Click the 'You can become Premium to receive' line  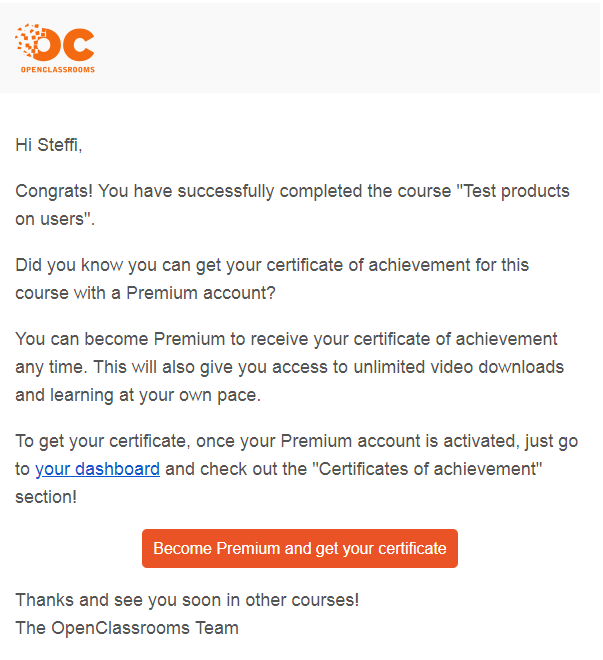pos(286,339)
